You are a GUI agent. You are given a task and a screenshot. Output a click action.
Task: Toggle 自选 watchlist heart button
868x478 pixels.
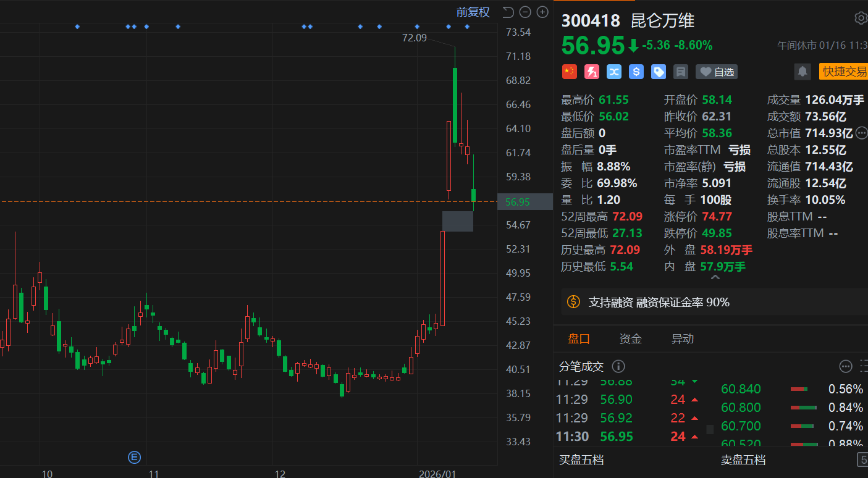[717, 72]
